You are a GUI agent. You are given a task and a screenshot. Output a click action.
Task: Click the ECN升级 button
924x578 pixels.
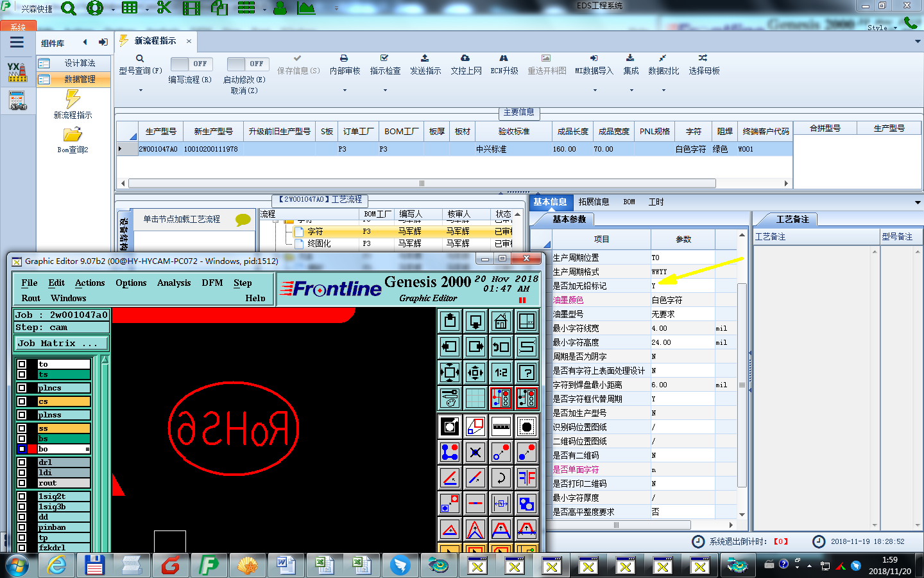(x=504, y=66)
